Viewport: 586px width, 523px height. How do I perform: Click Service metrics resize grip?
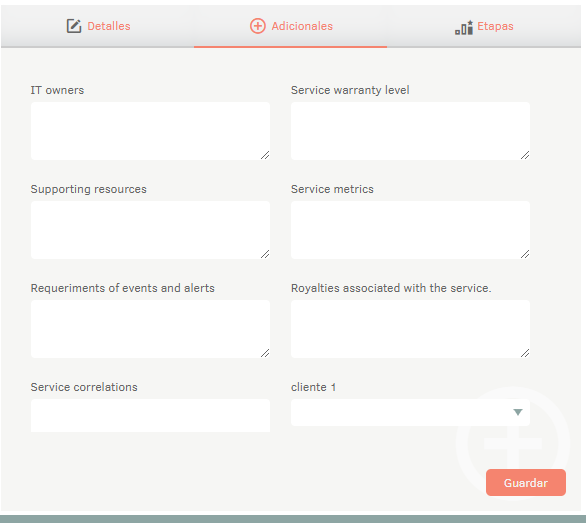click(x=525, y=254)
